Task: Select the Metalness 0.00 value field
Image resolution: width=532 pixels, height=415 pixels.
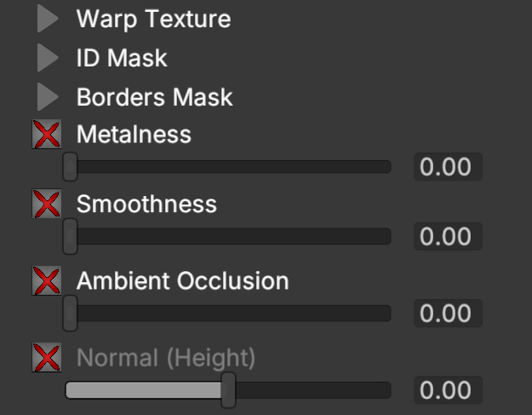Action: click(x=447, y=167)
